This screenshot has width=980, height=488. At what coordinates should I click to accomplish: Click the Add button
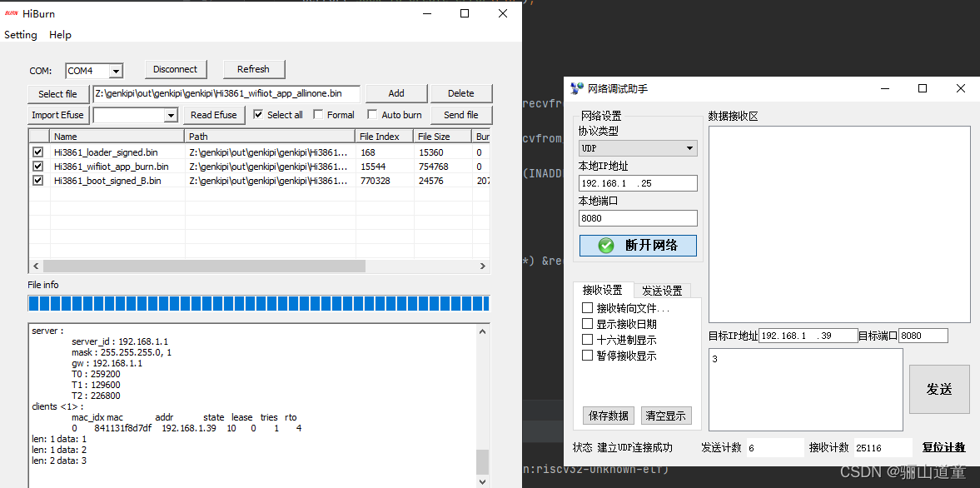[396, 94]
